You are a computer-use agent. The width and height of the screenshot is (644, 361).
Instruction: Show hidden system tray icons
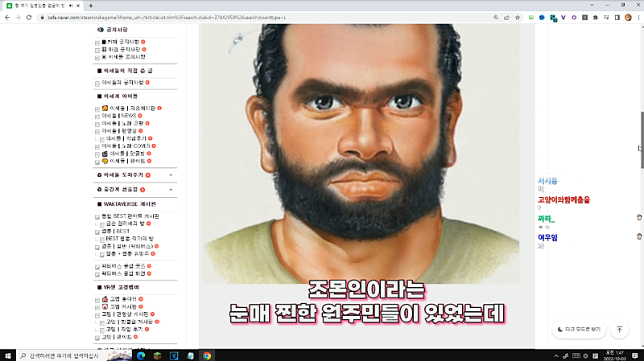pyautogui.click(x=556, y=355)
